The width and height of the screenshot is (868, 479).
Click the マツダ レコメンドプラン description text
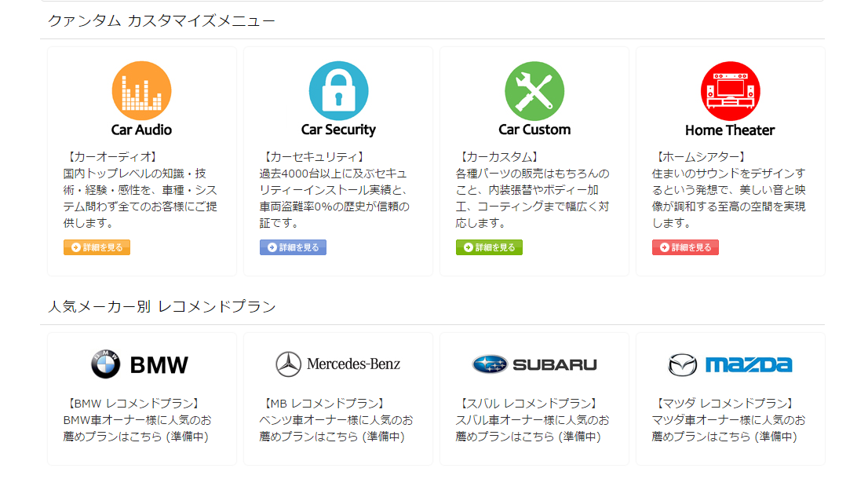coord(728,420)
